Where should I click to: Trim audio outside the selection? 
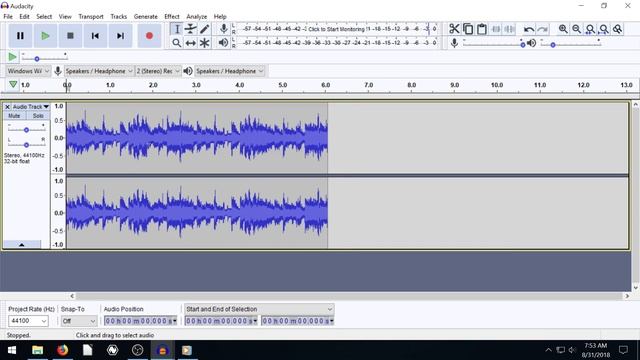pos(496,29)
